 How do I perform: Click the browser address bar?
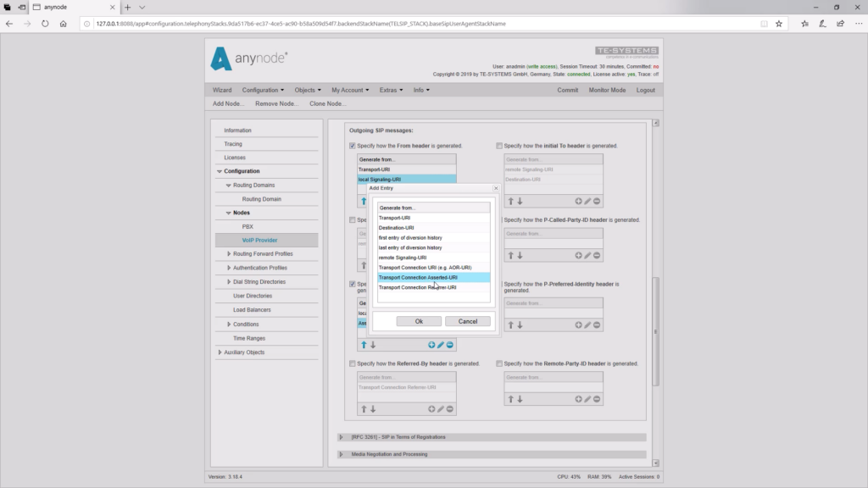(420, 24)
